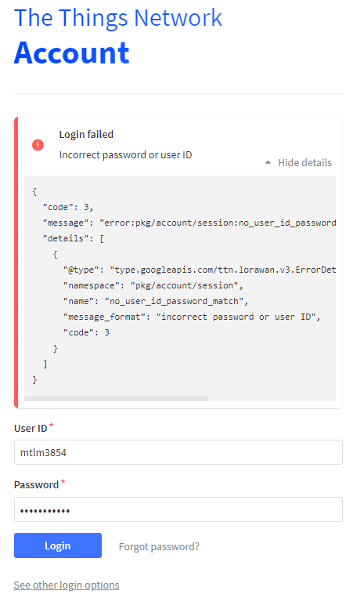Screen dimensions: 364x598
Task: Open See other login options link
Action: point(67,585)
